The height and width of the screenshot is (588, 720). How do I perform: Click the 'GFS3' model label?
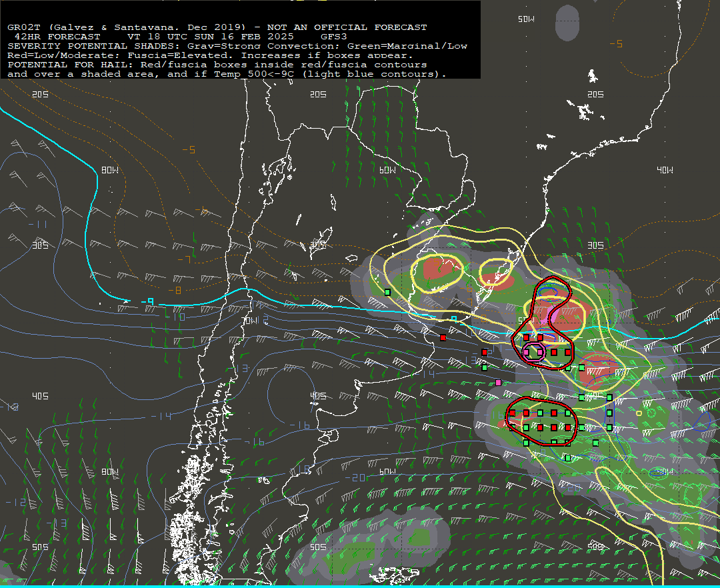pos(334,36)
